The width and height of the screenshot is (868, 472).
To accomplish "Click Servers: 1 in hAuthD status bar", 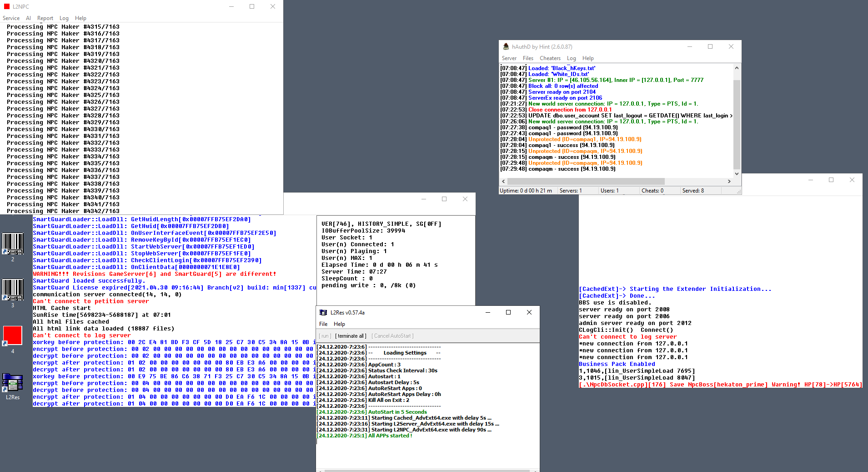I will click(571, 191).
